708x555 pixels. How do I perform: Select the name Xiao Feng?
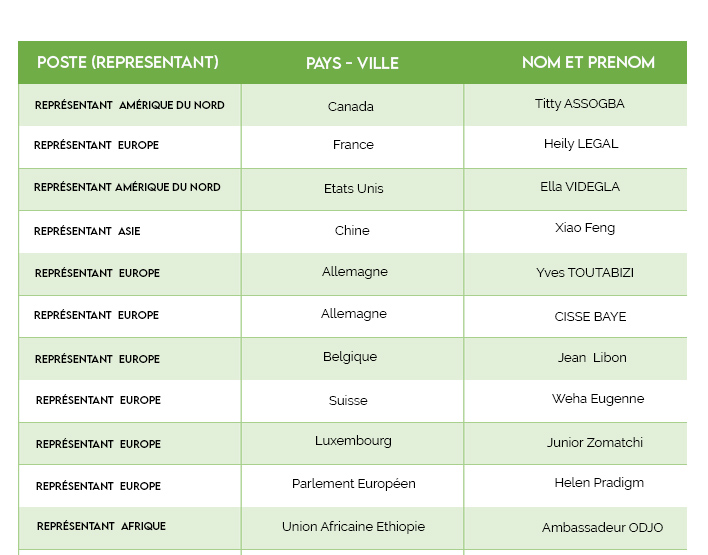pyautogui.click(x=585, y=228)
